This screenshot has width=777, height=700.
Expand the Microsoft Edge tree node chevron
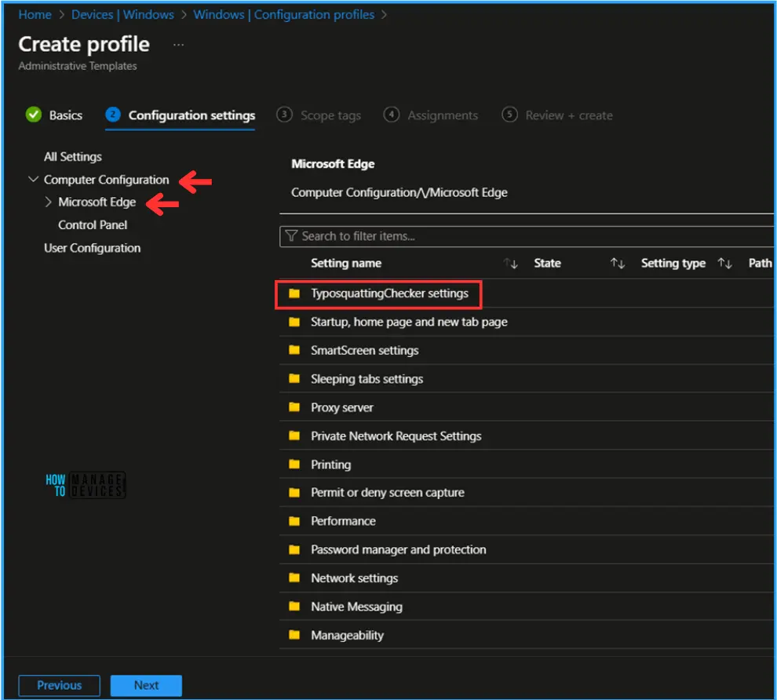[x=48, y=202]
